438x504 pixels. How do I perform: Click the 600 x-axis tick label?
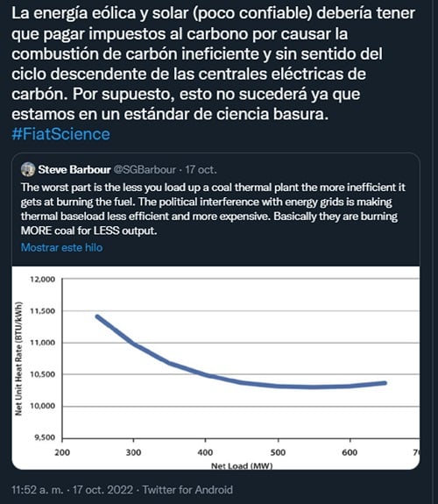point(350,452)
